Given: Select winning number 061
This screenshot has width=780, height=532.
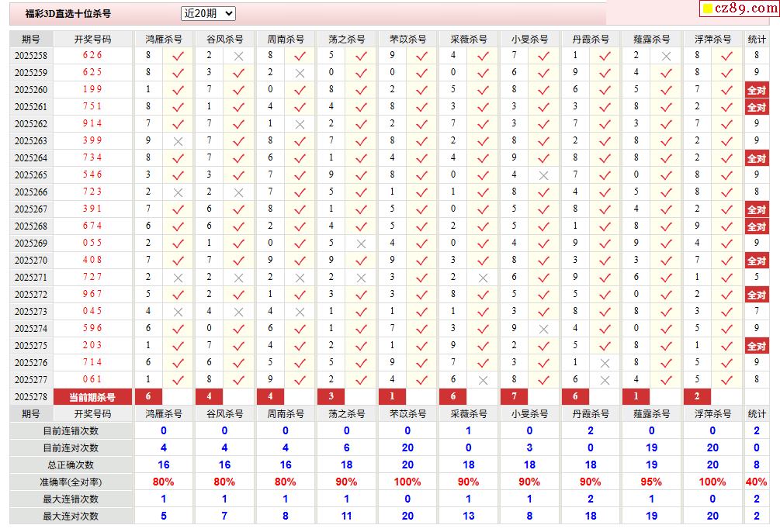Looking at the screenshot, I should tap(92, 379).
